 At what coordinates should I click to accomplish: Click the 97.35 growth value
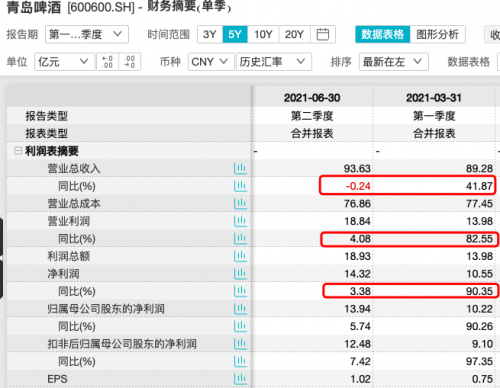coord(479,361)
